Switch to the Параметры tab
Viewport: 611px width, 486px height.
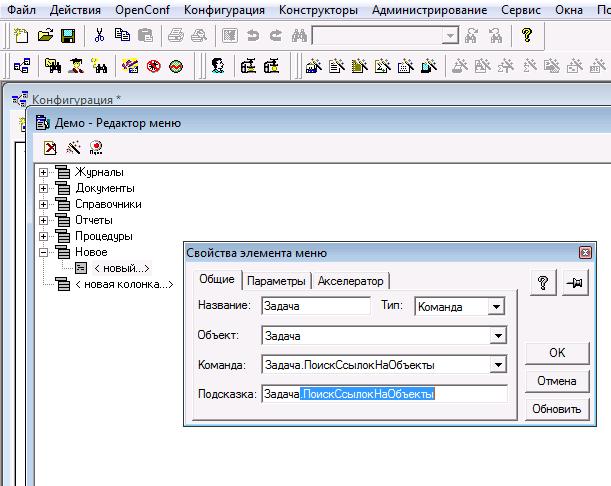click(276, 281)
